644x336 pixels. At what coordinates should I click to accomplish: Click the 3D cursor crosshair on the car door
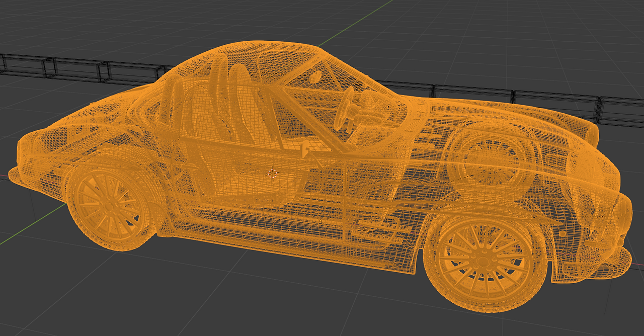272,174
